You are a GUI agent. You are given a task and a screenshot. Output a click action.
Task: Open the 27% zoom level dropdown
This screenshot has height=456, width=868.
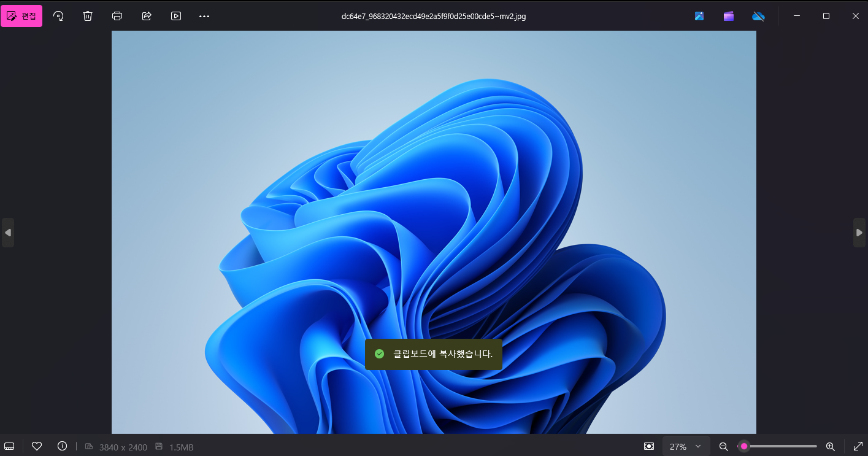686,446
